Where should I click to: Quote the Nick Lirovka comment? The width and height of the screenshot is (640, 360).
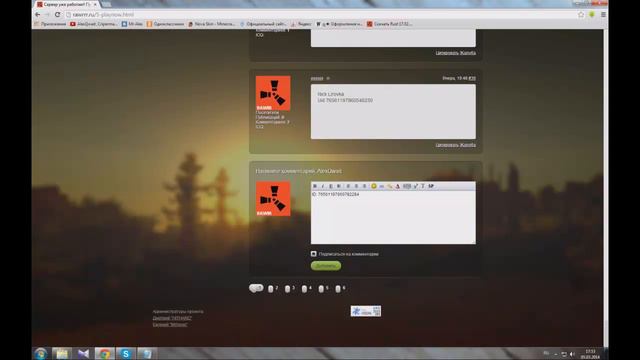pos(447,145)
